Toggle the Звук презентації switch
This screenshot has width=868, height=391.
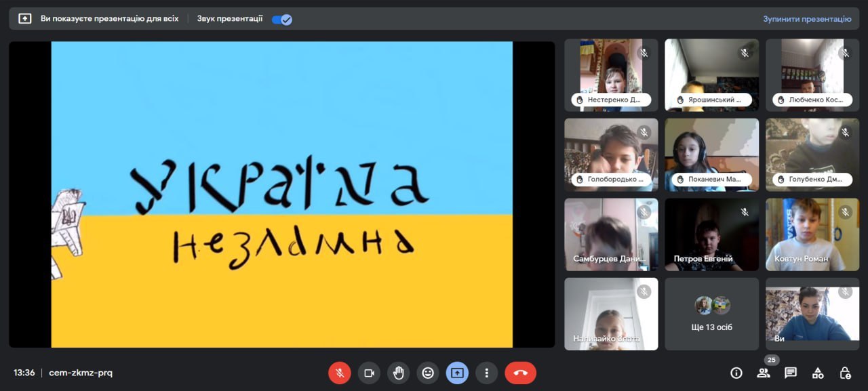[281, 19]
